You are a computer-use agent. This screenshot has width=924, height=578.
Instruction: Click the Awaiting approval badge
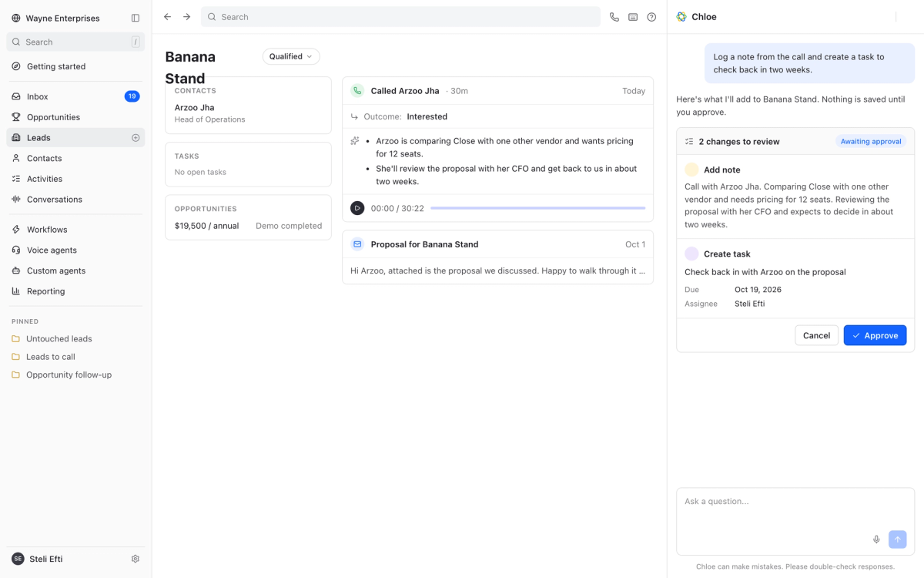871,142
